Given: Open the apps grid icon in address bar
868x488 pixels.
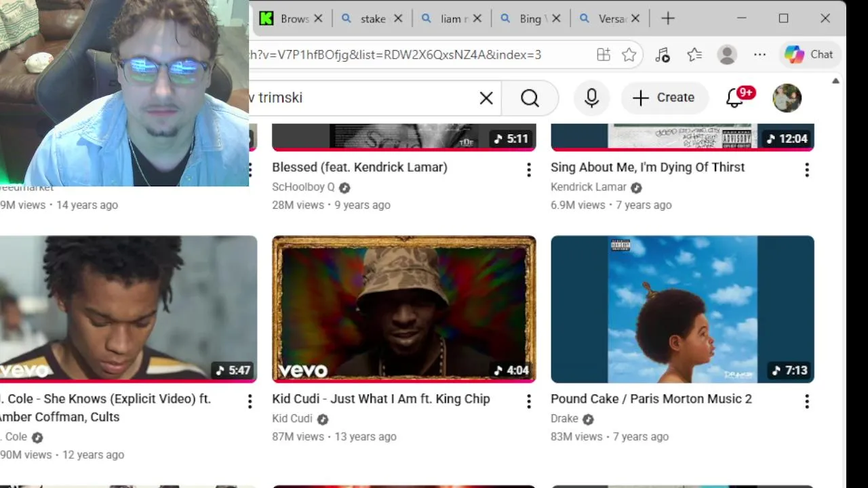Looking at the screenshot, I should pos(604,55).
